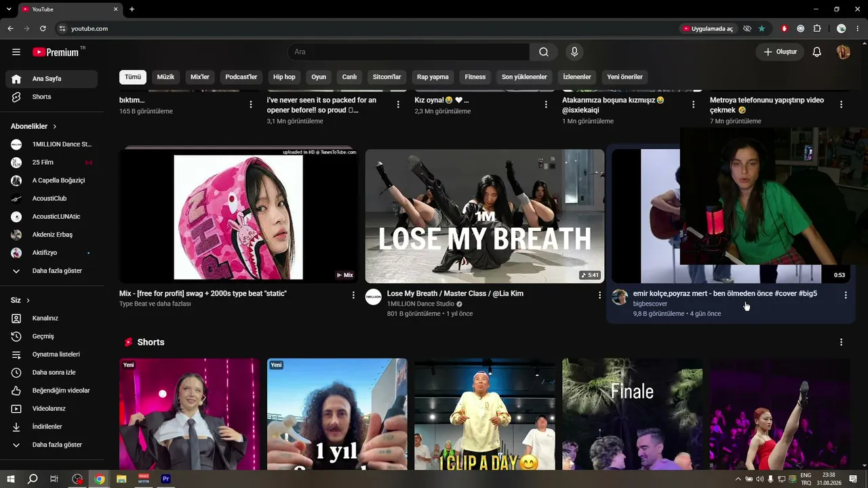The width and height of the screenshot is (868, 488).
Task: Open File Explorer from the taskbar
Action: pos(121,479)
